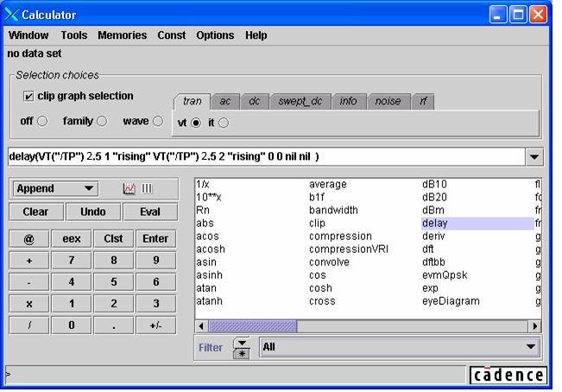Select the family radio button
This screenshot has height=392, width=562.
[102, 122]
